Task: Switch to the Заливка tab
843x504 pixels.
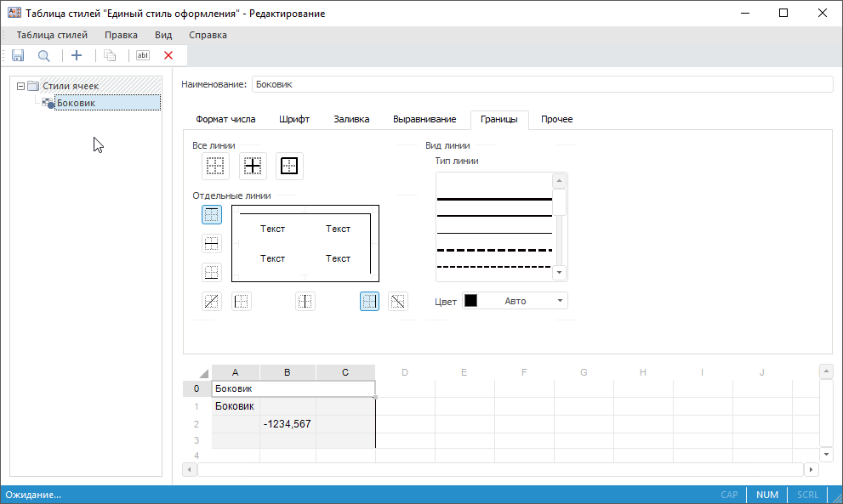Action: click(x=351, y=119)
